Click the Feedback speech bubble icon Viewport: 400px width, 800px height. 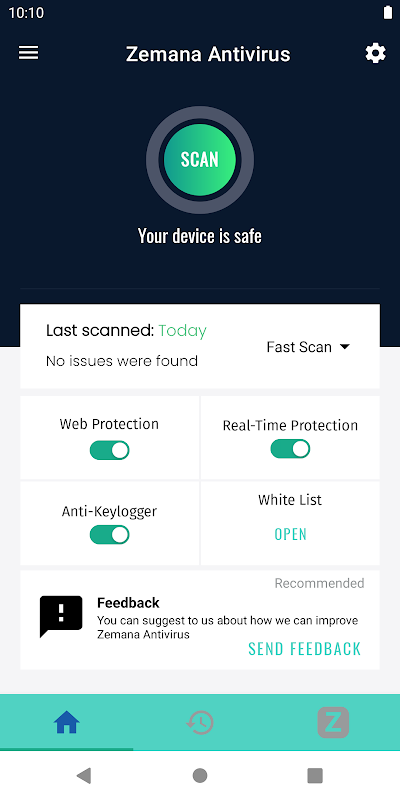[x=61, y=616]
